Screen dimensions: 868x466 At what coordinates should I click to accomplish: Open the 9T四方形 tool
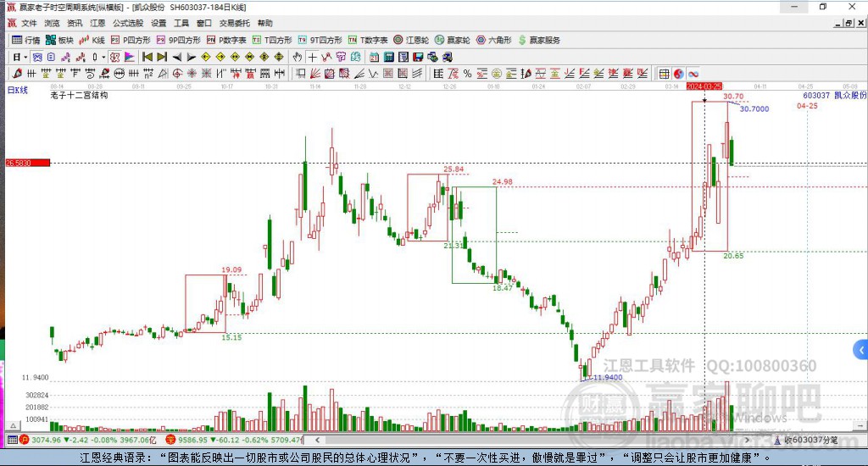pos(320,40)
